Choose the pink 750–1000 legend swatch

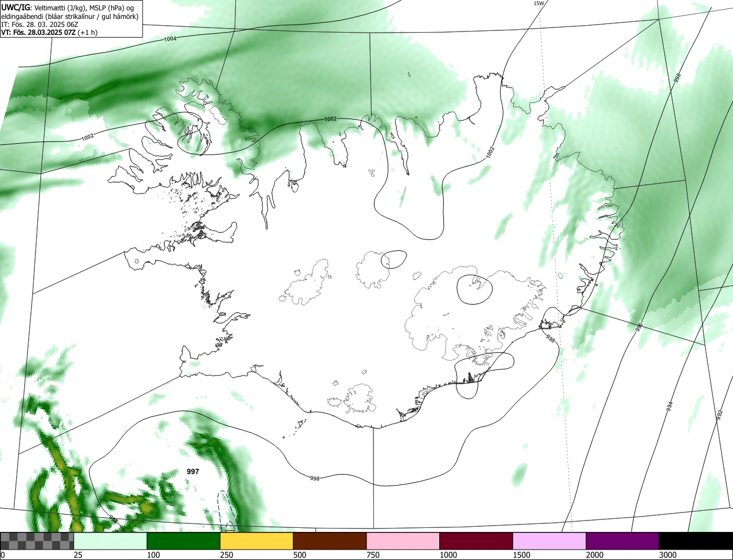(403, 541)
